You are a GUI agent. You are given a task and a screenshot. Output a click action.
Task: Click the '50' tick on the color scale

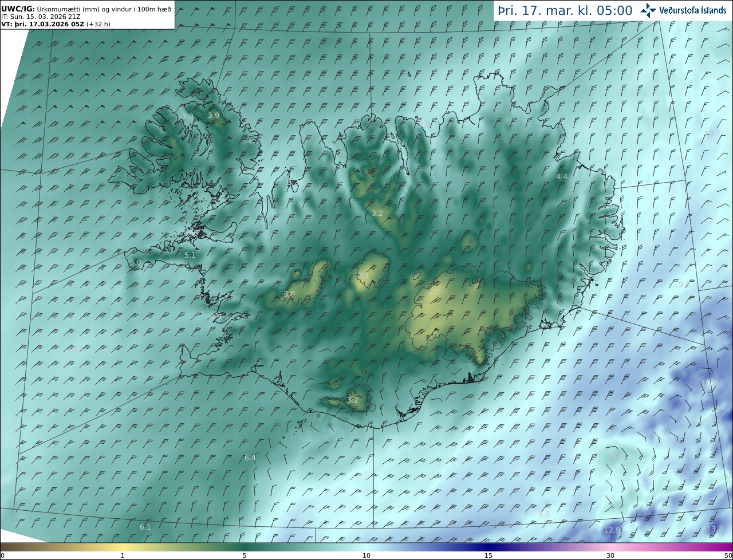point(728,555)
